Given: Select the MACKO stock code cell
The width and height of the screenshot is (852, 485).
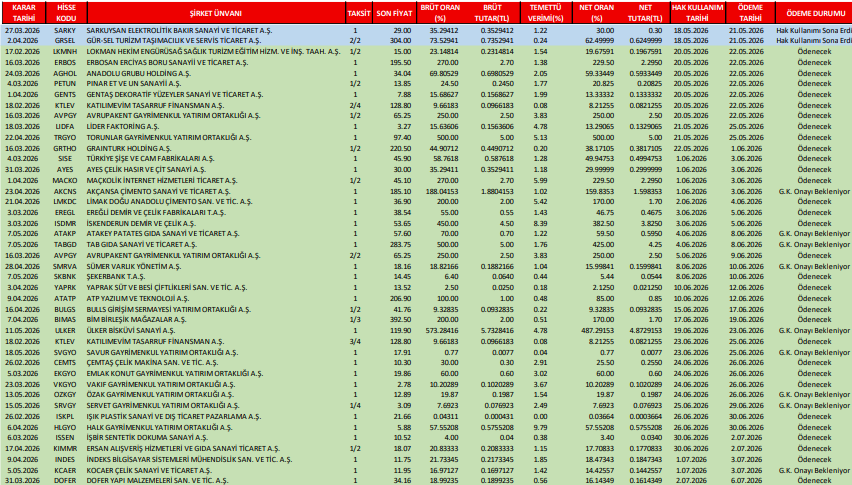Looking at the screenshot, I should [x=65, y=180].
